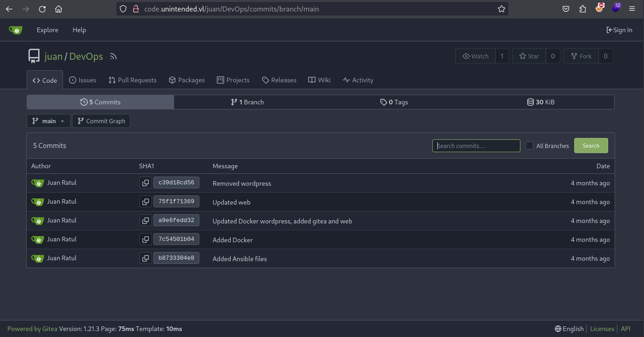Open the Commit Graph view
644x337 pixels.
pos(101,121)
